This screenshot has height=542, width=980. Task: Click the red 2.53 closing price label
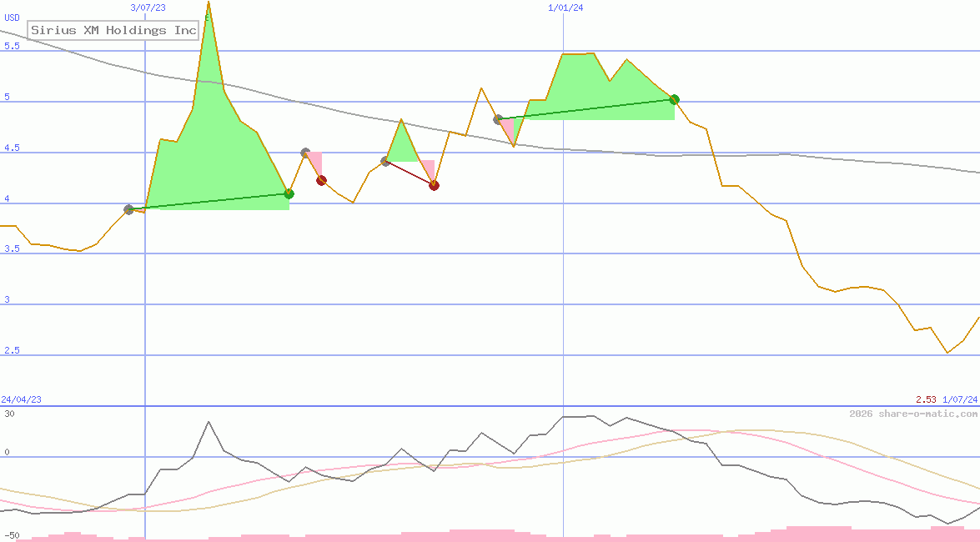(x=927, y=399)
